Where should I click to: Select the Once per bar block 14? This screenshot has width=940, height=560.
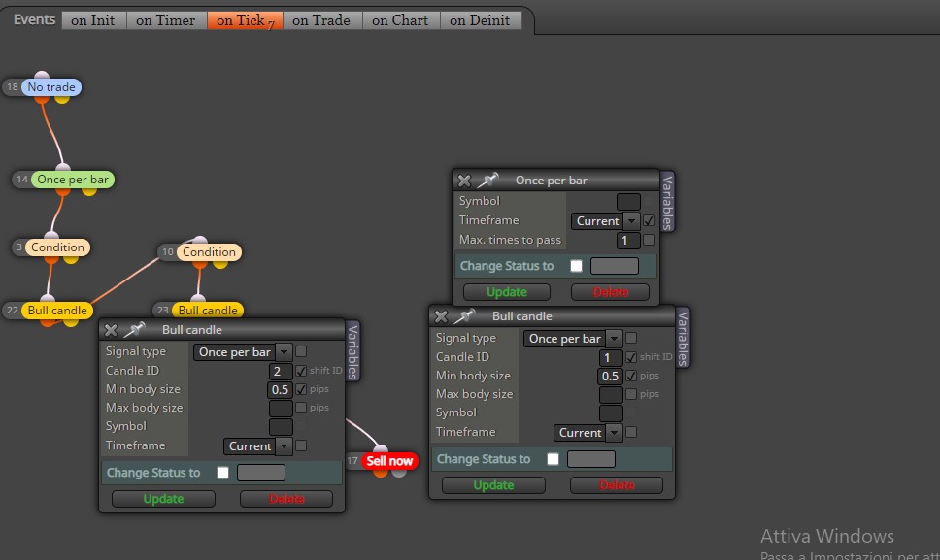point(73,180)
